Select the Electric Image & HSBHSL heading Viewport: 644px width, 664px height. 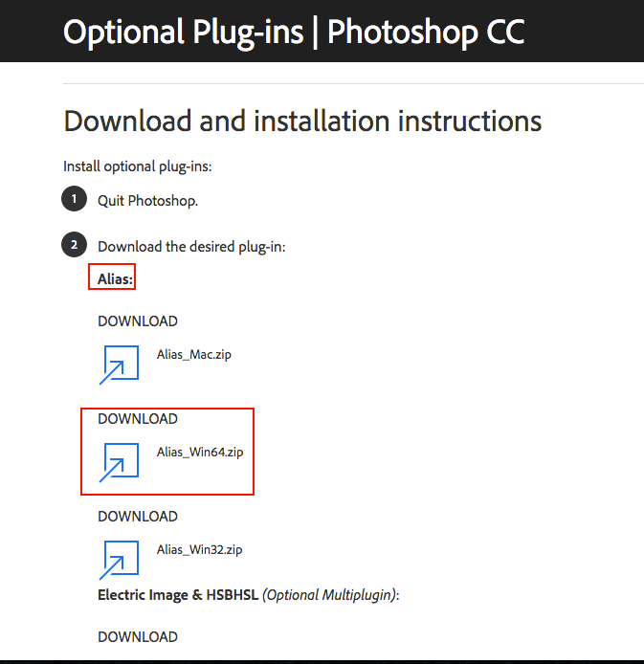pyautogui.click(x=178, y=595)
